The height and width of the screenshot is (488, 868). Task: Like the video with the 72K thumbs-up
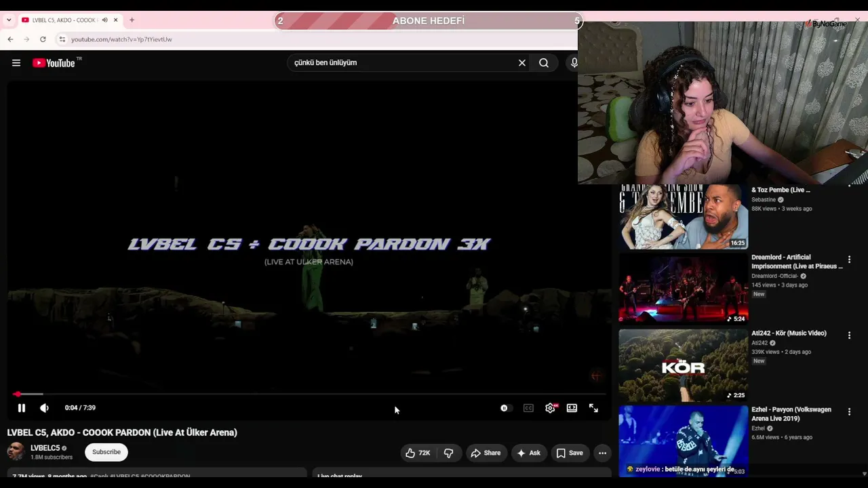pyautogui.click(x=418, y=453)
